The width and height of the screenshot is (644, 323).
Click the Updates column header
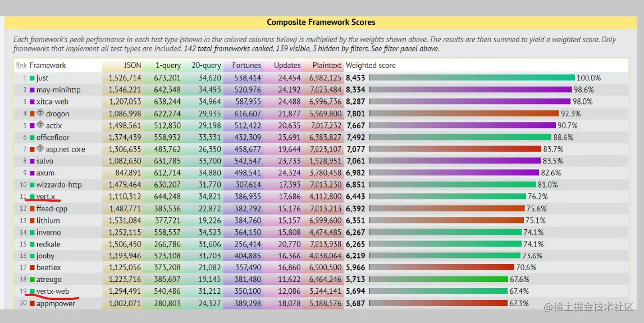(287, 65)
